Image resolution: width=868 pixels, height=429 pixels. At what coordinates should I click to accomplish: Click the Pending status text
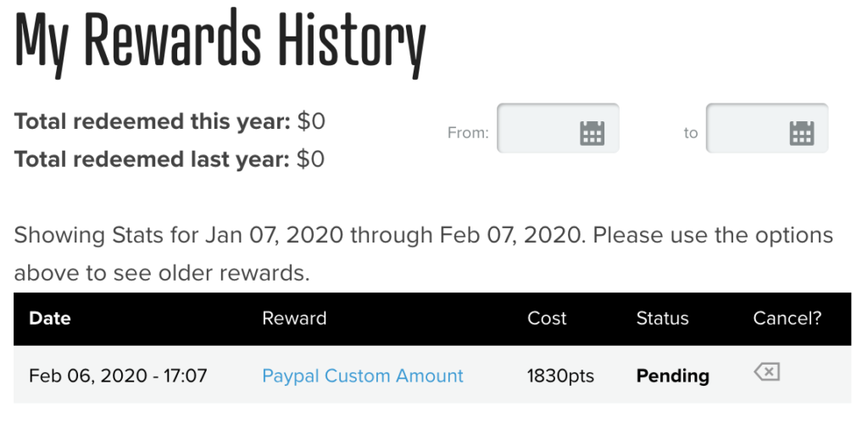tap(672, 376)
